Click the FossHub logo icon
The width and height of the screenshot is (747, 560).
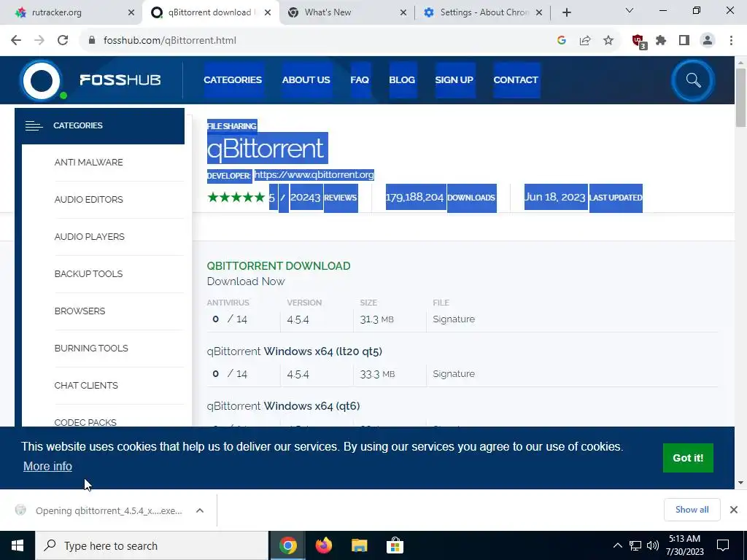(42, 80)
